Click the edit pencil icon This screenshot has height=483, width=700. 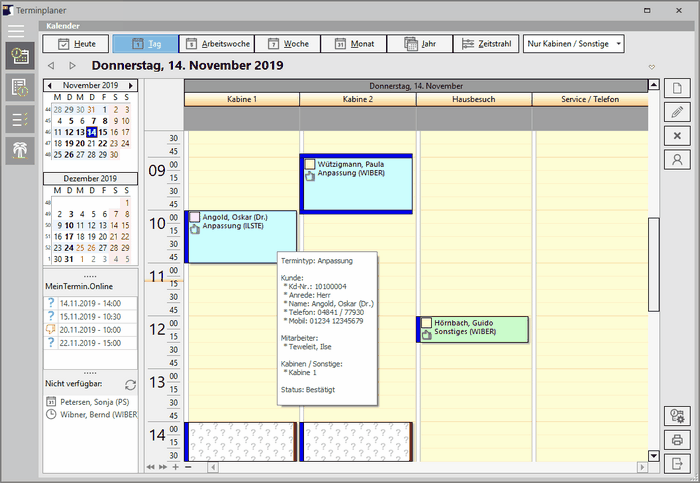click(x=677, y=111)
